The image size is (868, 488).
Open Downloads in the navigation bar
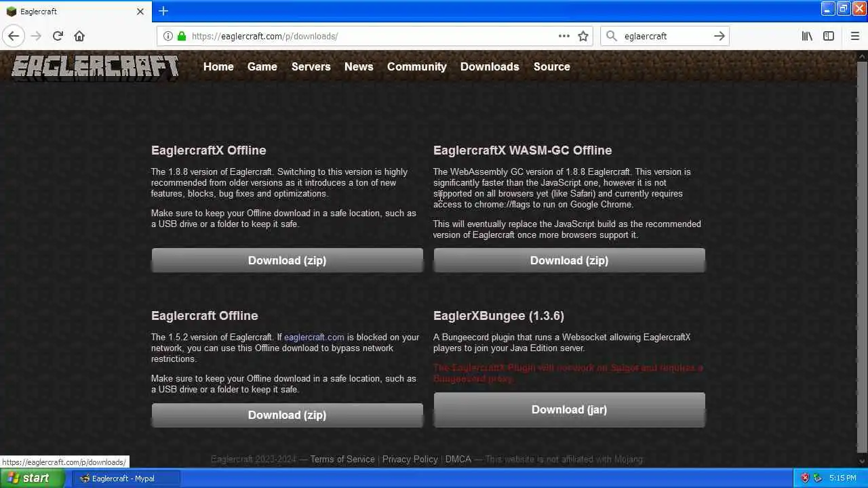(x=490, y=66)
